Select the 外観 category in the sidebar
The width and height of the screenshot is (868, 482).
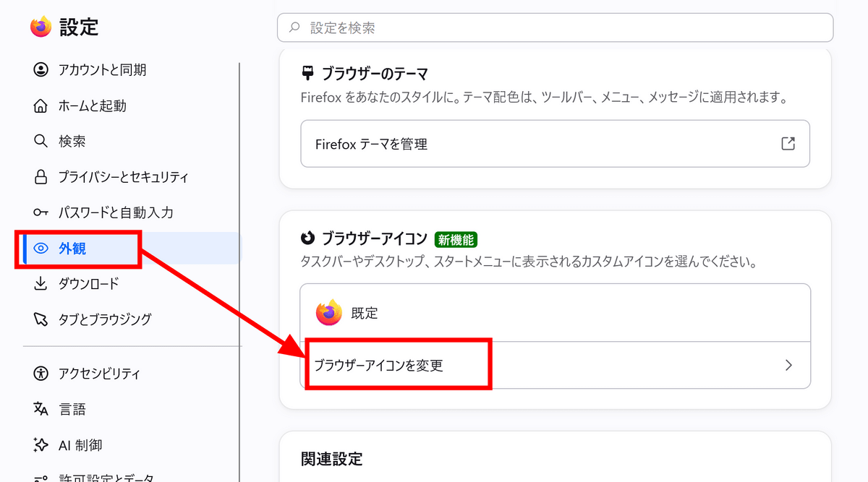(x=132, y=249)
